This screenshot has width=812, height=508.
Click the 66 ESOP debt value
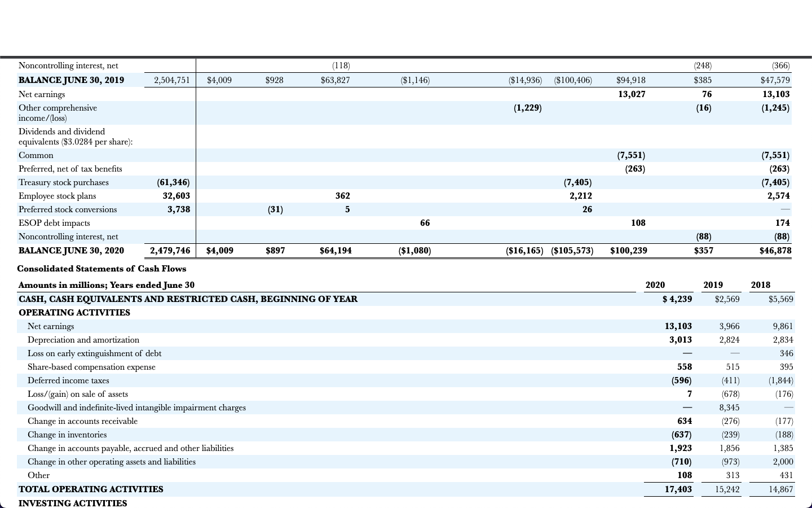pos(425,223)
